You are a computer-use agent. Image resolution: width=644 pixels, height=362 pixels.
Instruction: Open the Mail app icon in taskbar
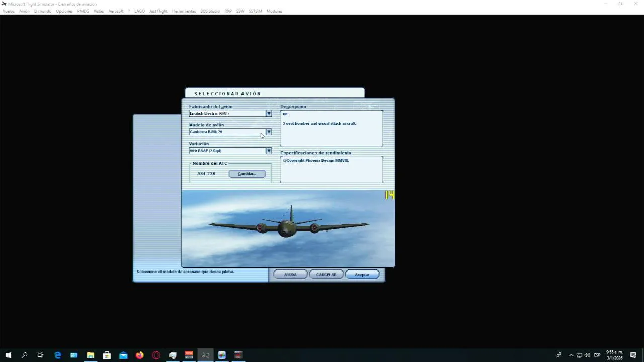click(x=123, y=355)
